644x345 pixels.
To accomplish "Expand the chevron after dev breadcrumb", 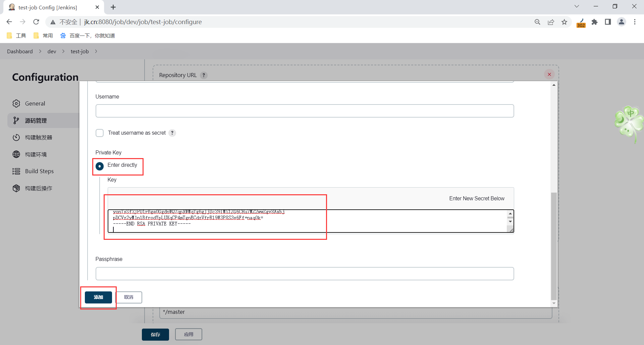I will [63, 51].
